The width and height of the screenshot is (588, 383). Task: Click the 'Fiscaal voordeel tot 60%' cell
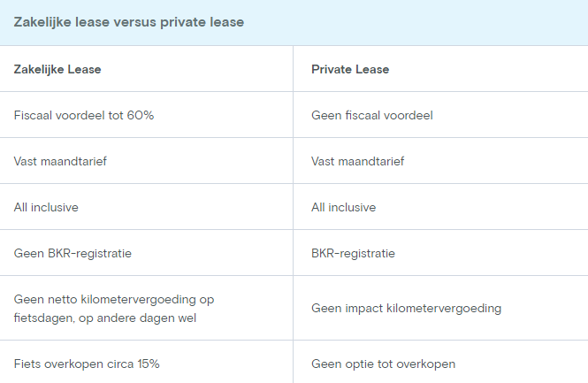84,115
